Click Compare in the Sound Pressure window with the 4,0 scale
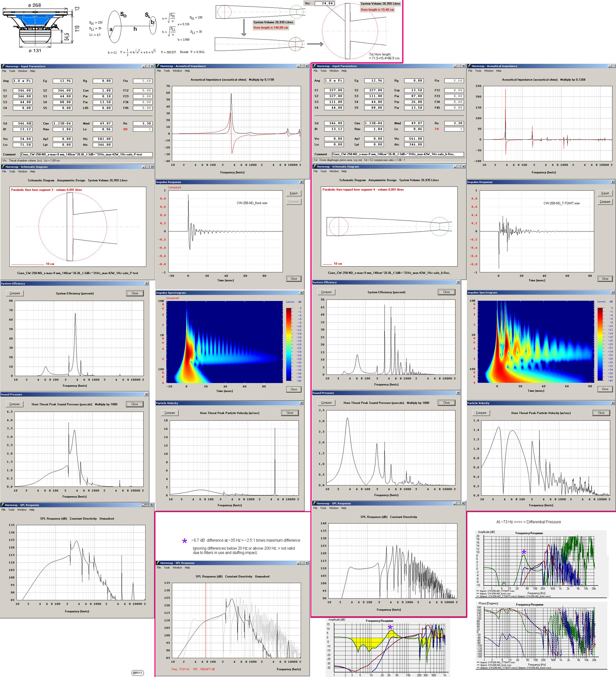This screenshot has width=616, height=677. tap(15, 404)
